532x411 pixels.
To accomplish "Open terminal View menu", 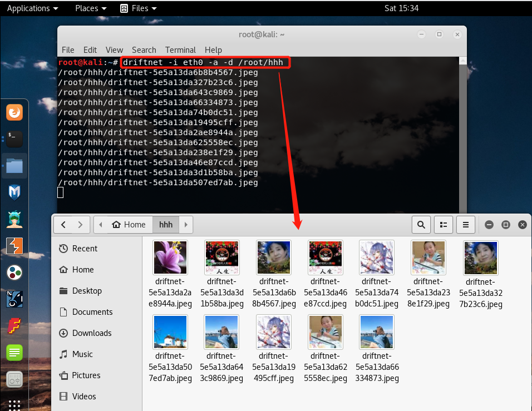I will (114, 50).
